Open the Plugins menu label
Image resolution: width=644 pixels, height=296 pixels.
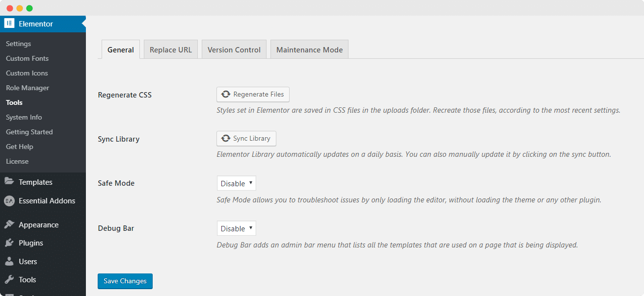(x=31, y=243)
